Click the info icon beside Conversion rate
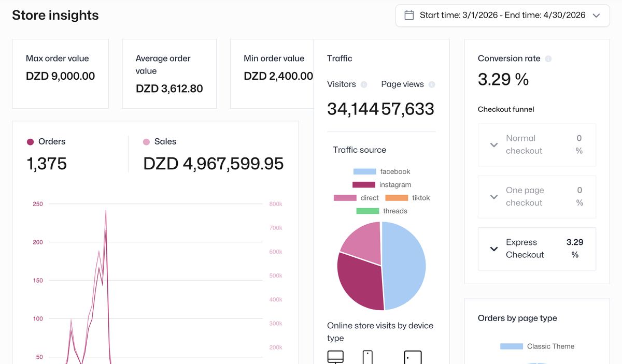The width and height of the screenshot is (622, 364). 548,59
